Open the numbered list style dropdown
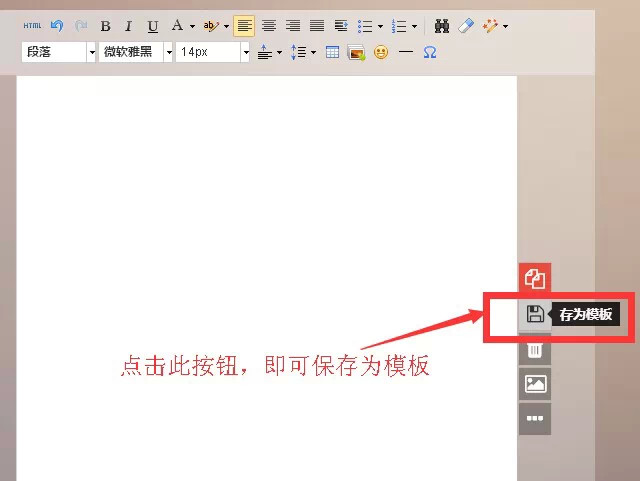The image size is (640, 481). point(414,27)
